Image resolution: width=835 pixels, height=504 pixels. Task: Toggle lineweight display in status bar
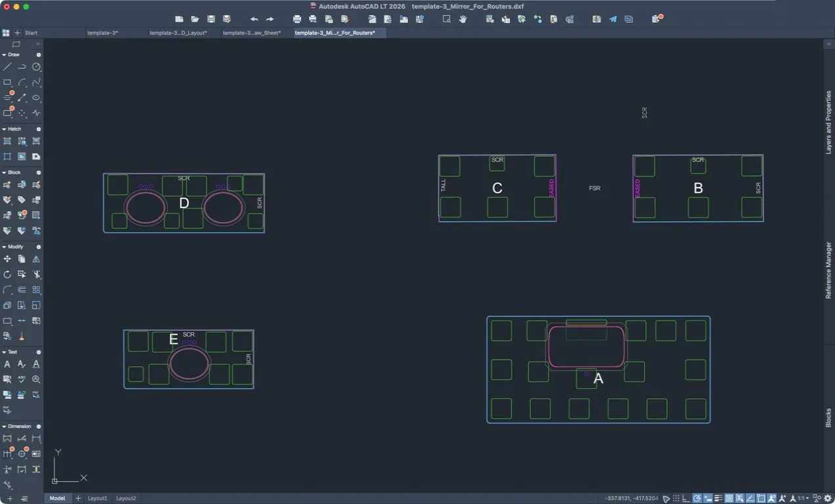pyautogui.click(x=718, y=498)
